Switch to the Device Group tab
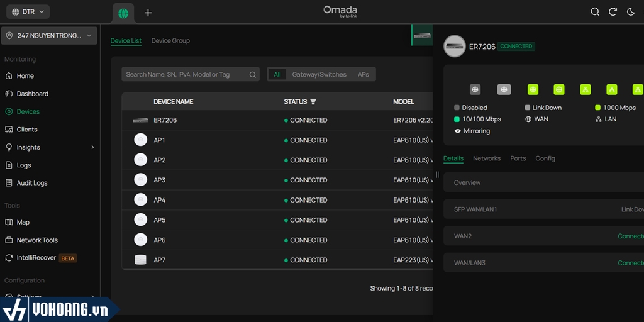 click(x=170, y=41)
